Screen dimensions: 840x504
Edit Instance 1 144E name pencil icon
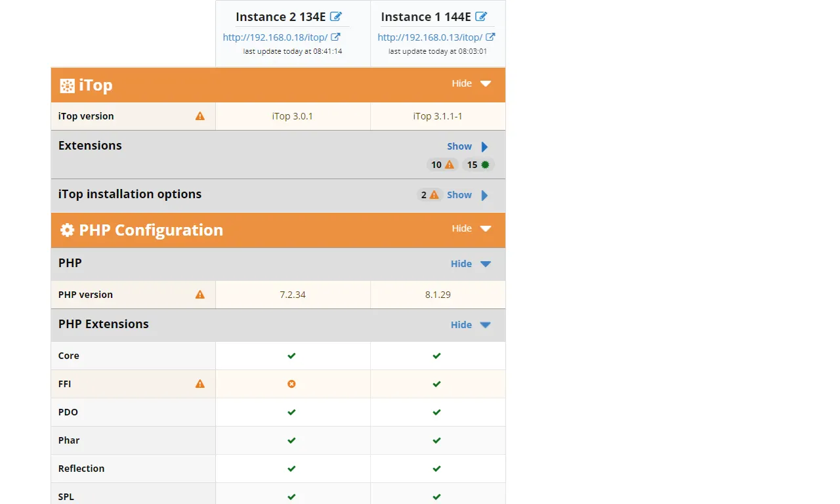[x=481, y=16]
